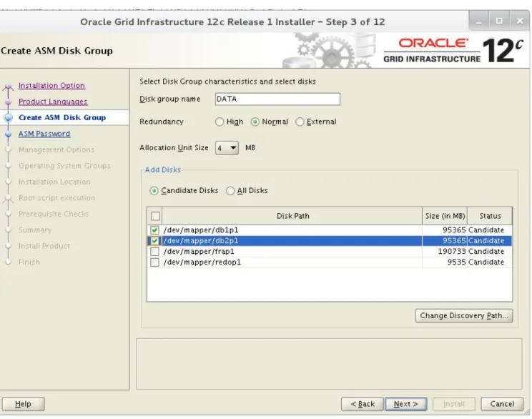Toggle select-all checkbox in disk table header

[155, 216]
